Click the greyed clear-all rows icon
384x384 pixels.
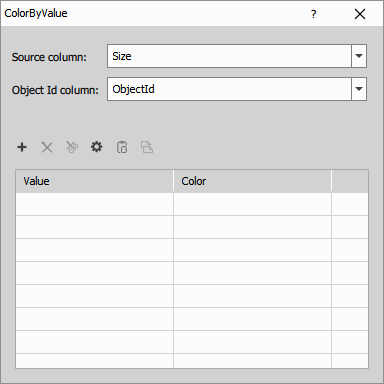click(72, 147)
